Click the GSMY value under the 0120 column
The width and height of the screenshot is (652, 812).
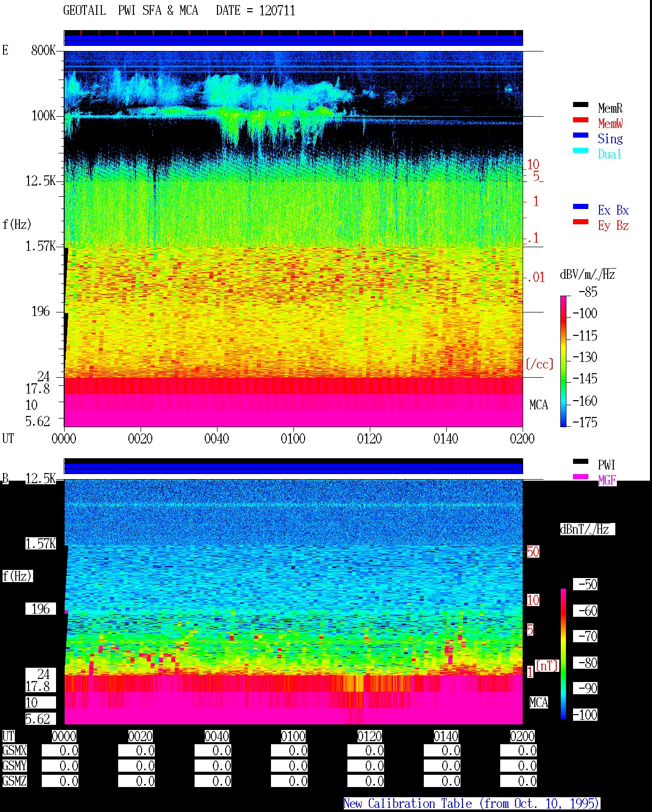click(x=366, y=766)
